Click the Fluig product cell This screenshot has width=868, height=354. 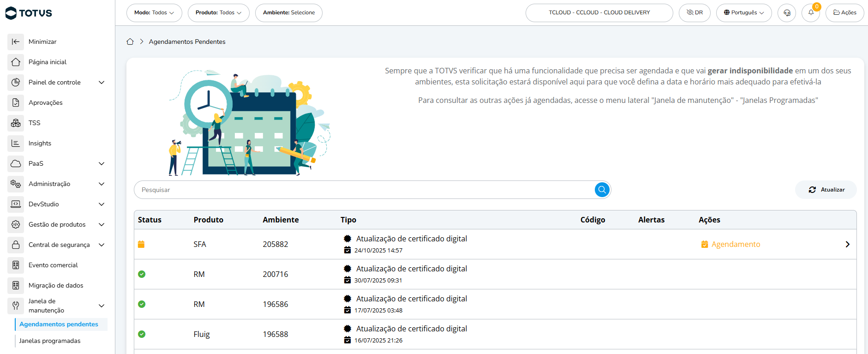tap(202, 334)
